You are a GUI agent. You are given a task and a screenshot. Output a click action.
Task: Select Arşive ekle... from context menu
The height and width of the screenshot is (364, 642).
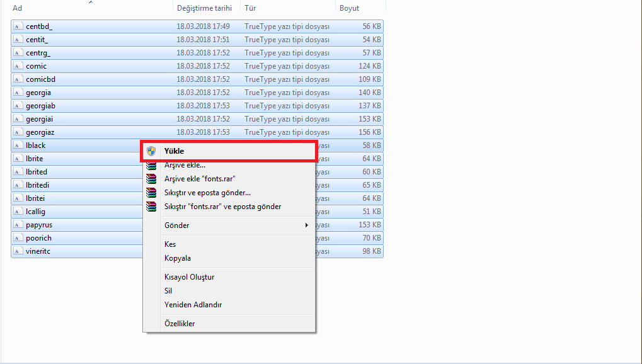pyautogui.click(x=229, y=166)
